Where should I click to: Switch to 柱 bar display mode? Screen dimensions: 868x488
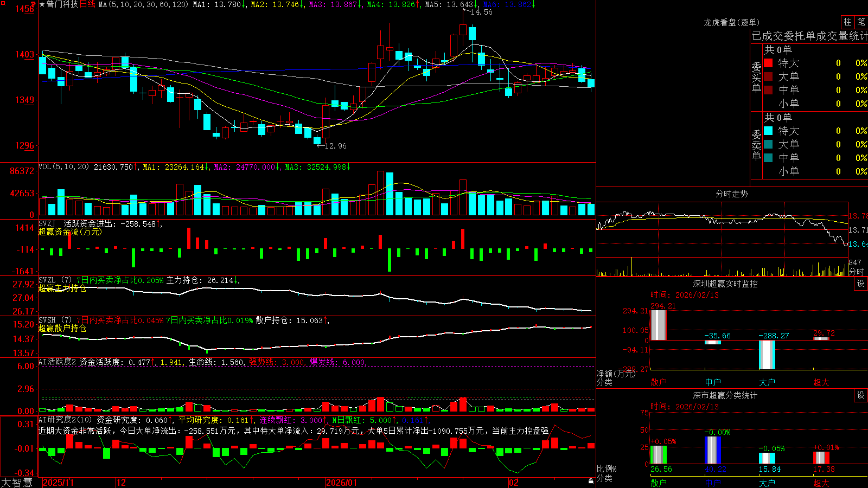pyautogui.click(x=847, y=22)
